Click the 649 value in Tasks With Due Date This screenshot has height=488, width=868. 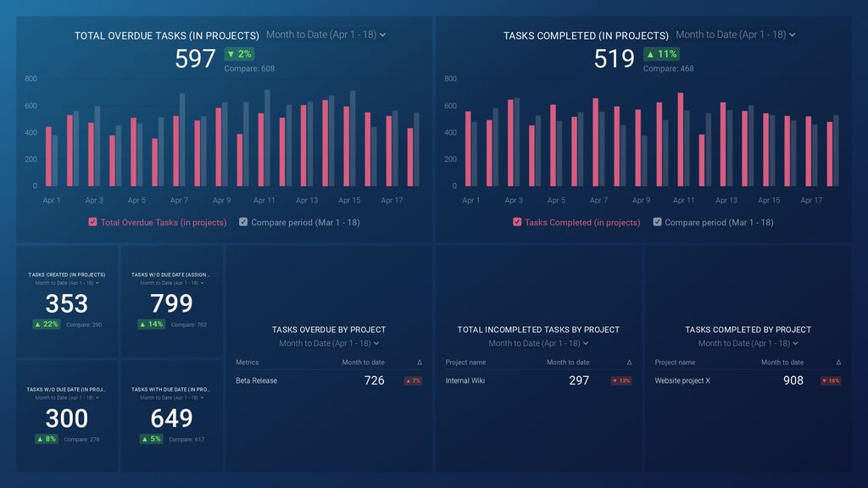(171, 419)
